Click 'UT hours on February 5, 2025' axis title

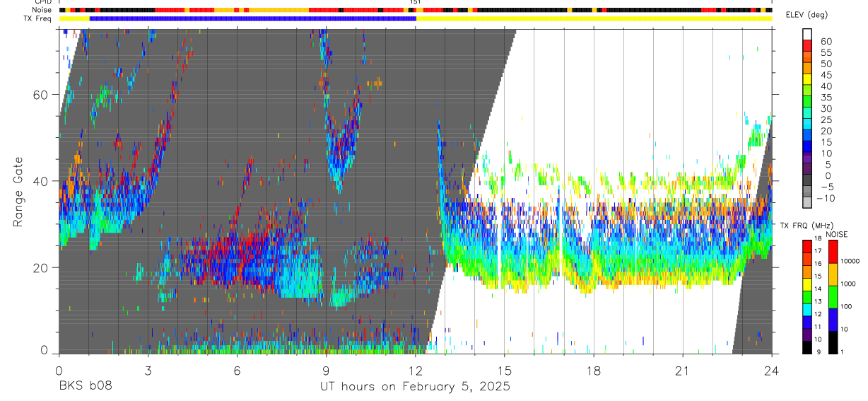click(x=416, y=386)
